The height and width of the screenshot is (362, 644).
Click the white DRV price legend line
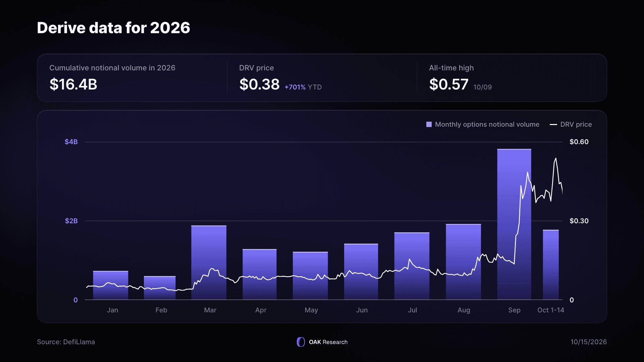click(x=553, y=125)
